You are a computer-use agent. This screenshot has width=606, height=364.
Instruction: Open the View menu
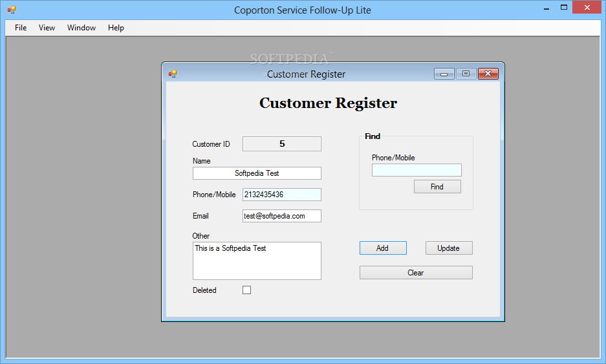point(47,28)
